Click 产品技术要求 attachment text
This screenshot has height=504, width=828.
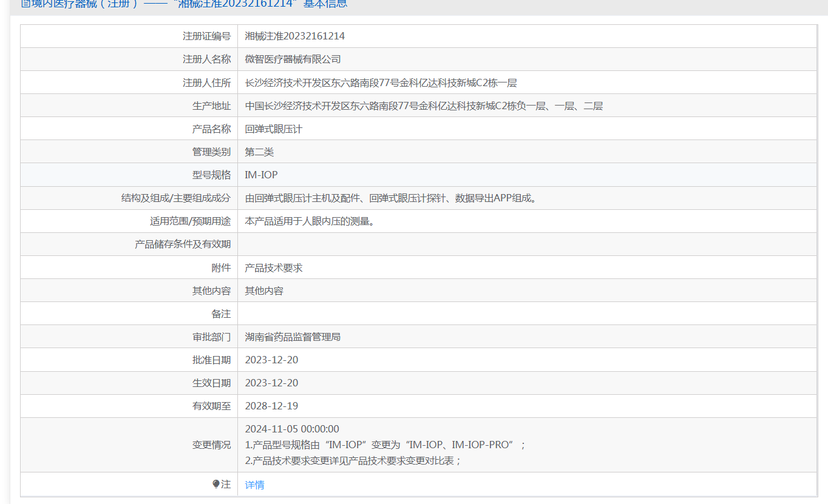click(x=273, y=267)
